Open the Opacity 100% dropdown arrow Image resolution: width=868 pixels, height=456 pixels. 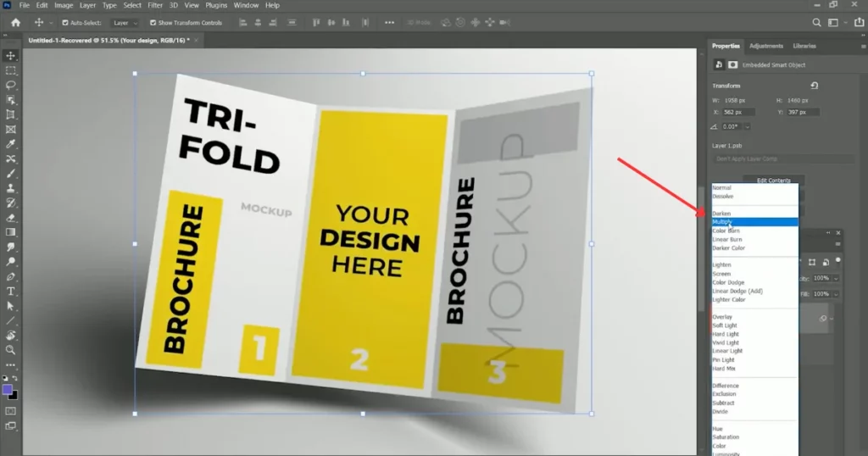[x=836, y=278]
